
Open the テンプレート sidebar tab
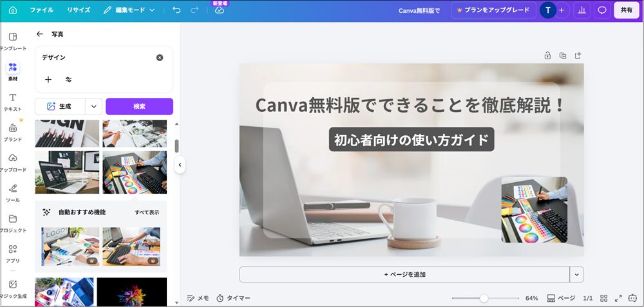pos(13,41)
